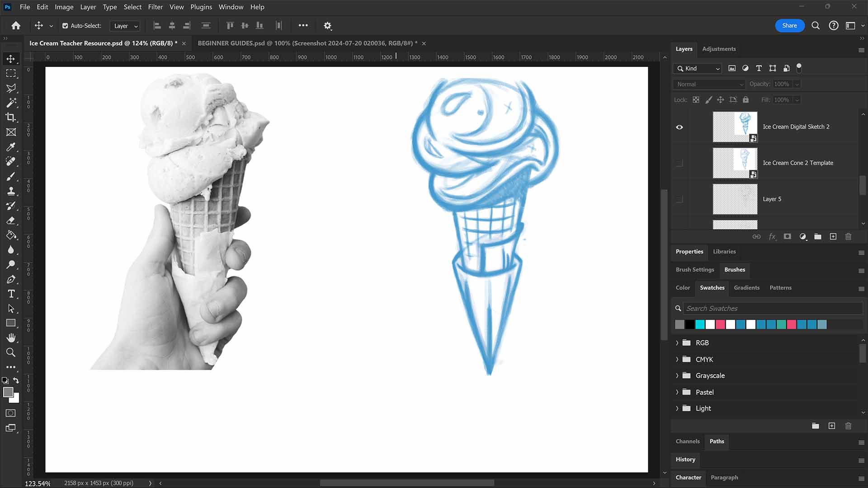Select the Rectangle shape tool
Screen dimensions: 868x488
[x=11, y=323]
